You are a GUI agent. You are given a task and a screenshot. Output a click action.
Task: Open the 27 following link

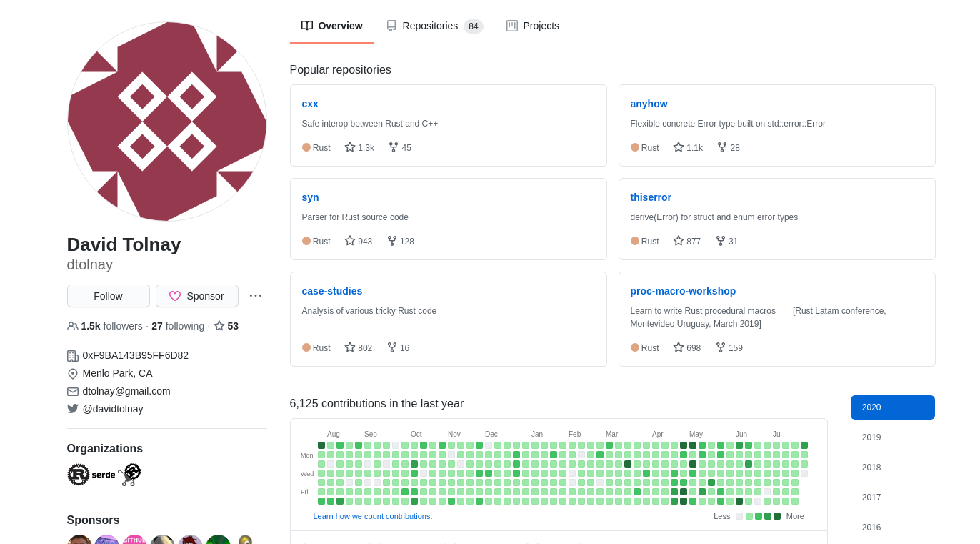coord(178,326)
